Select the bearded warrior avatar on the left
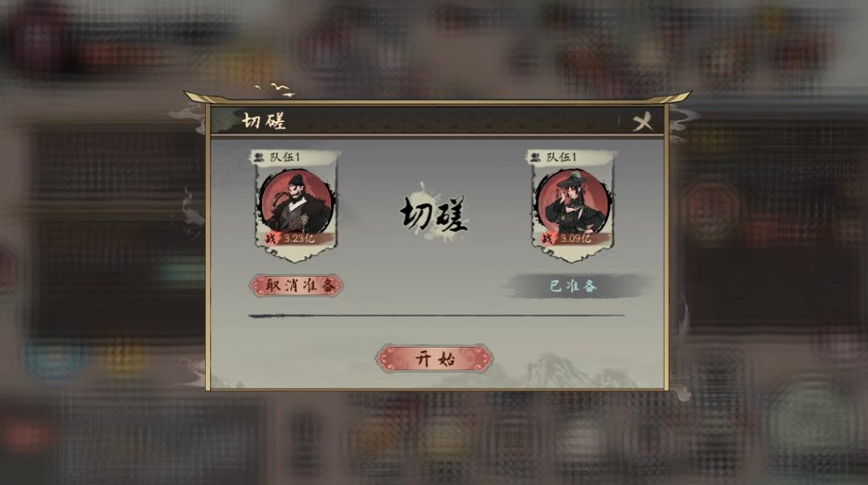This screenshot has width=868, height=485. 296,203
